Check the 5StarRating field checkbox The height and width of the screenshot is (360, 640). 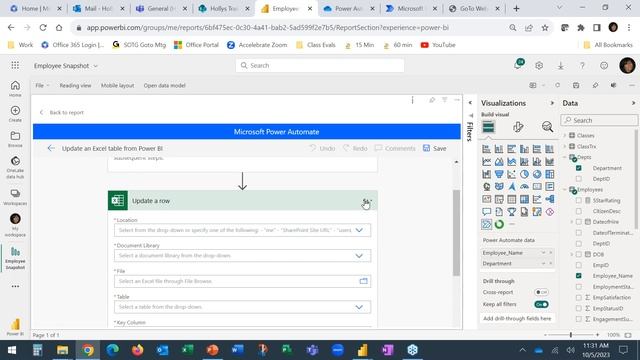pos(578,200)
